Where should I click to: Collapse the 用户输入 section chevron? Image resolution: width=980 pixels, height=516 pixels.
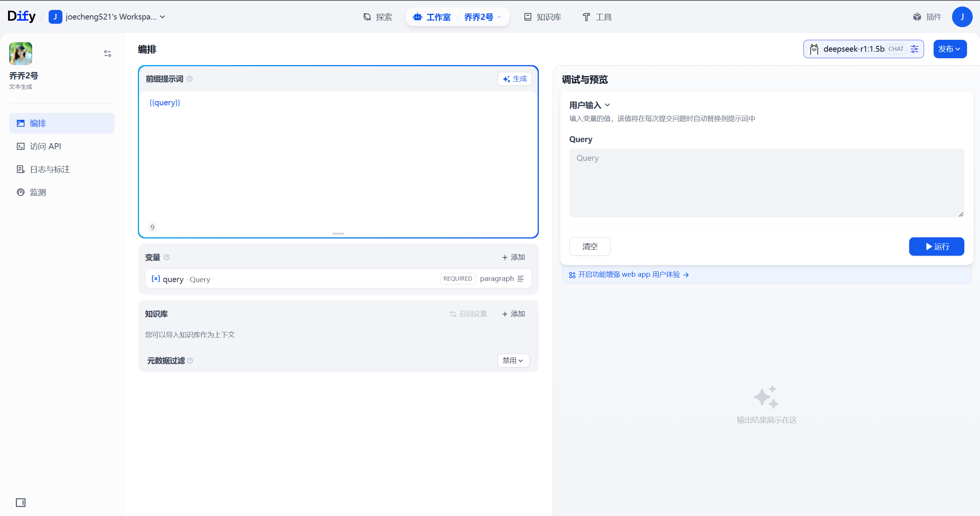(607, 105)
